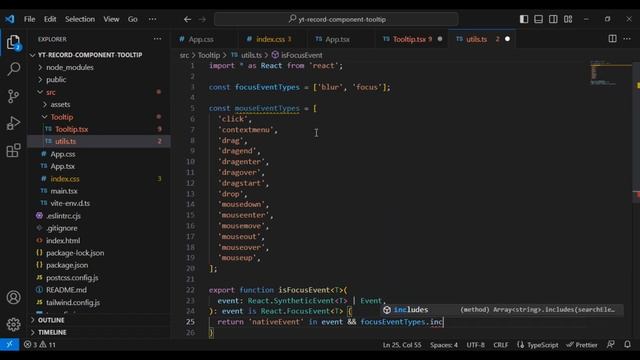The image size is (640, 360).
Task: Open the Accounts menu icon
Action: [13, 297]
